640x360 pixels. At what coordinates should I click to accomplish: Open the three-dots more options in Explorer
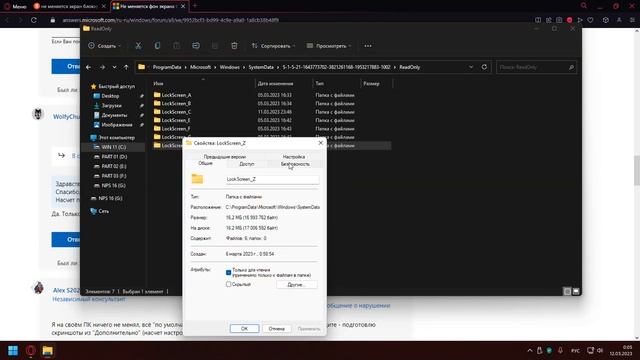click(368, 46)
